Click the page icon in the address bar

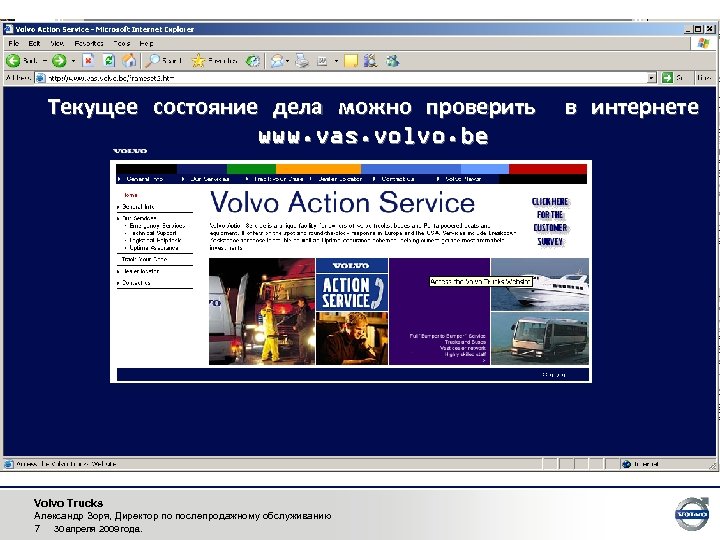[x=41, y=78]
